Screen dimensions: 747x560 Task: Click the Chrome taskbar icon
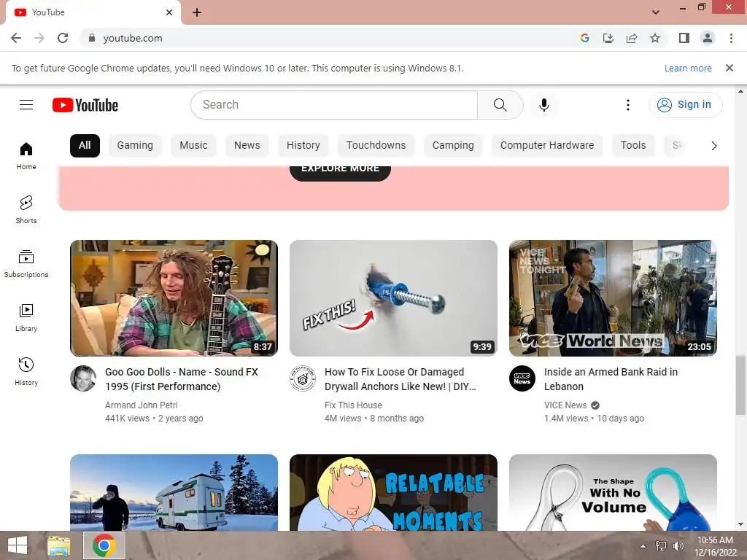point(104,545)
